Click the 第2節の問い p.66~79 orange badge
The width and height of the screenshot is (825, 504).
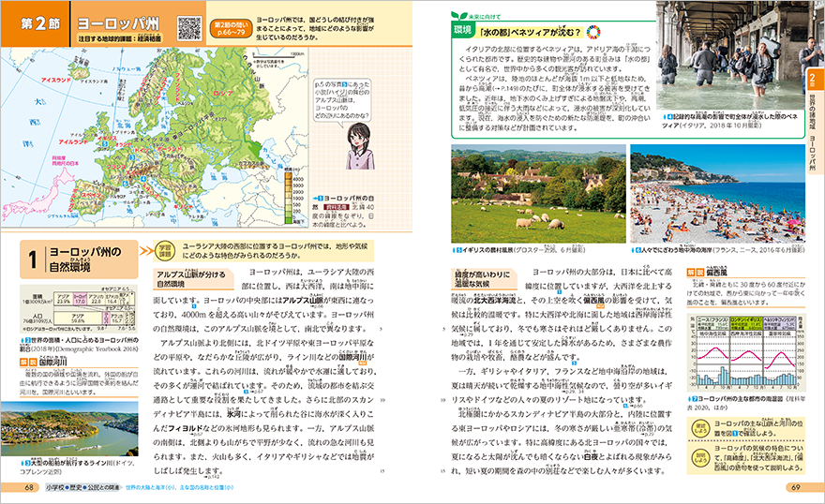(231, 29)
